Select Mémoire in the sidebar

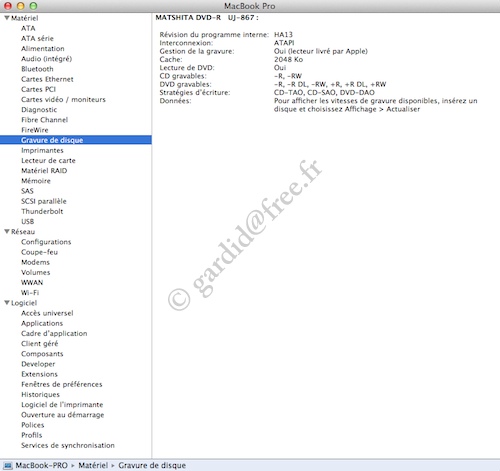pos(36,181)
